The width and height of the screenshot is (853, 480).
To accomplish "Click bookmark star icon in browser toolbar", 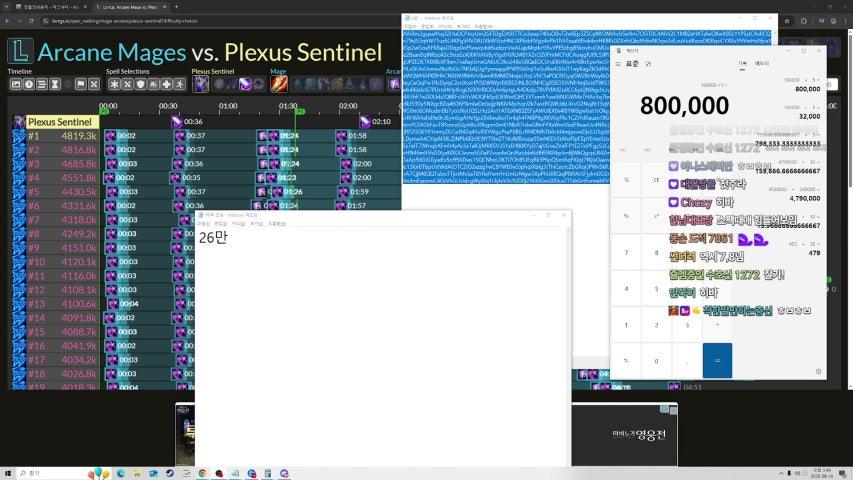I will [x=787, y=21].
